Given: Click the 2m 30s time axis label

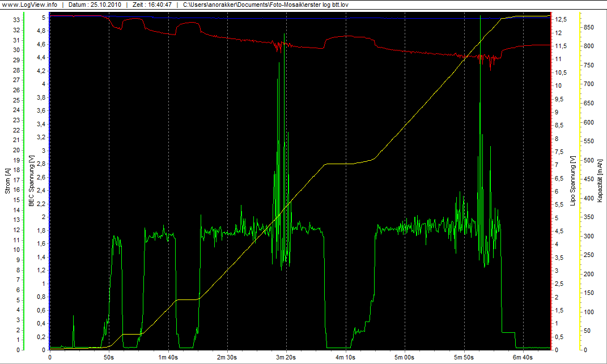Looking at the screenshot, I should point(227,357).
